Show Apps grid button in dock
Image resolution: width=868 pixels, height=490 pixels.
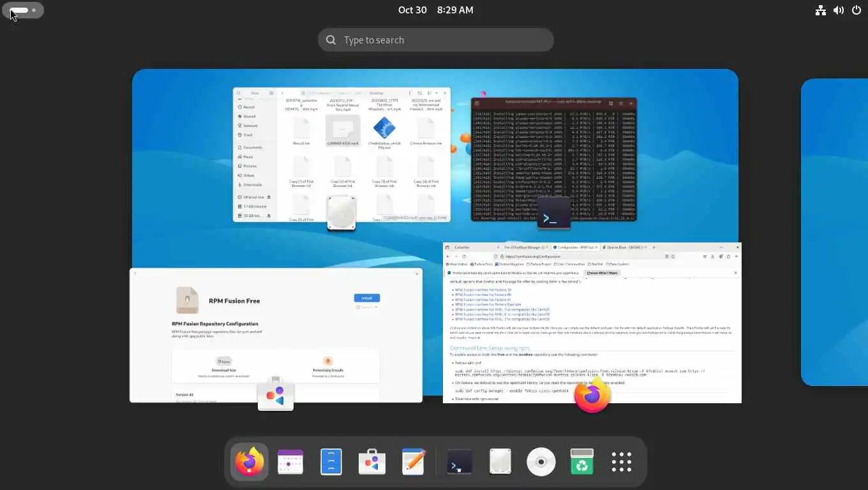[x=622, y=462]
